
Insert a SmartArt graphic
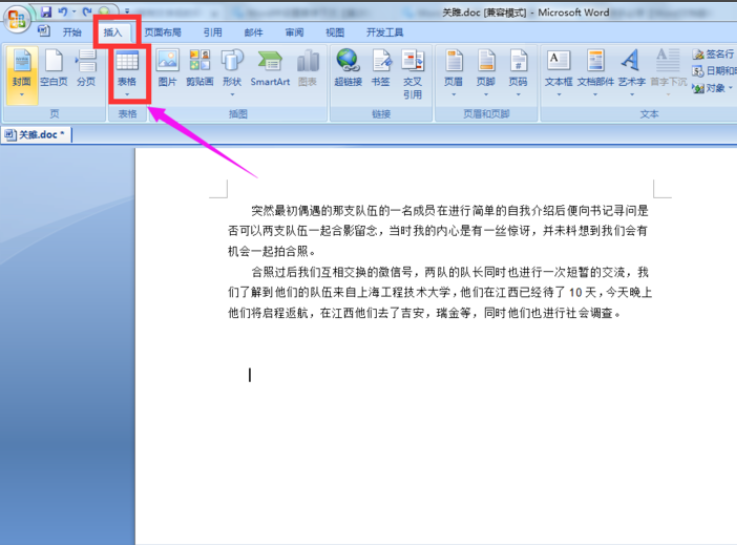pos(270,69)
